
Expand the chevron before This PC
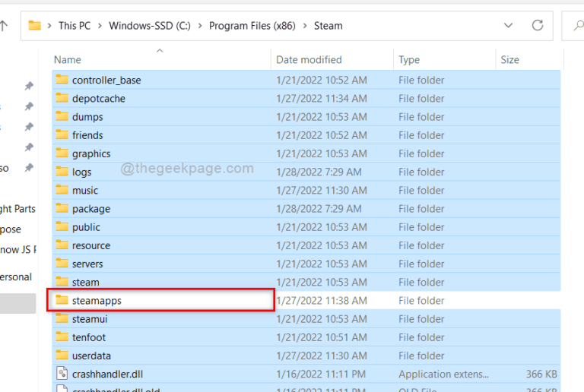[x=49, y=26]
